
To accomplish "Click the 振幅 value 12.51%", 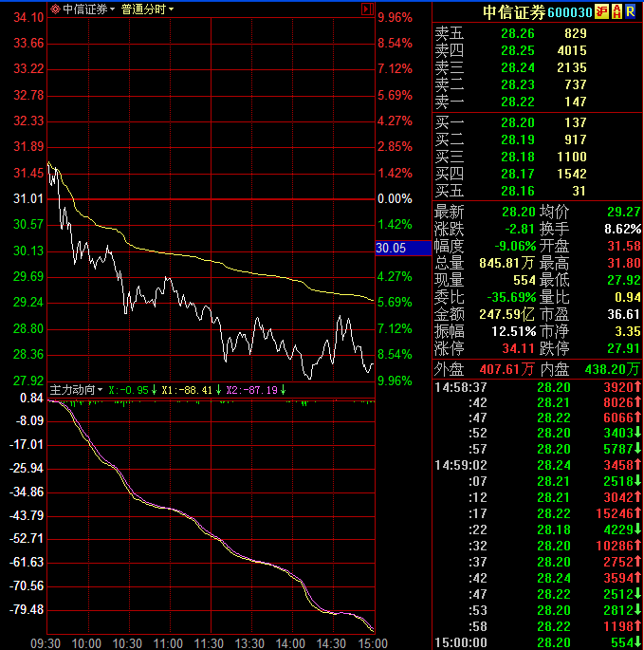I will coord(513,331).
